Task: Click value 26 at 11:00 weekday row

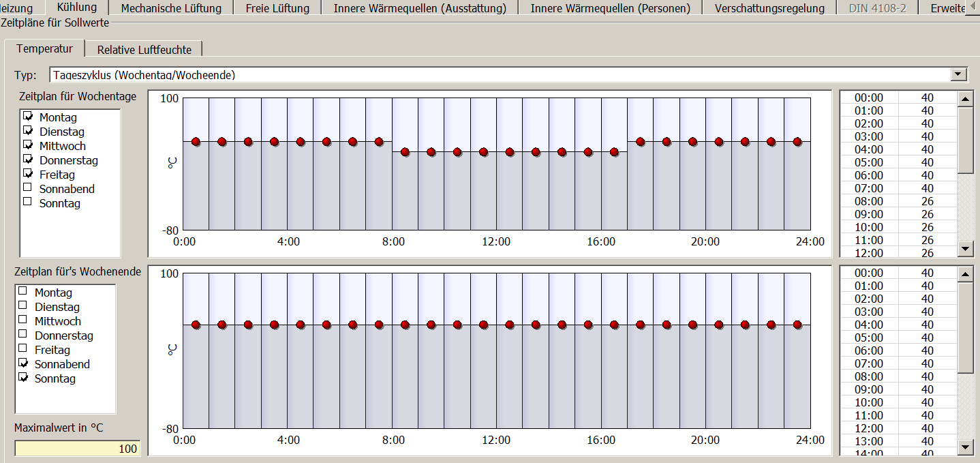Action: point(928,240)
